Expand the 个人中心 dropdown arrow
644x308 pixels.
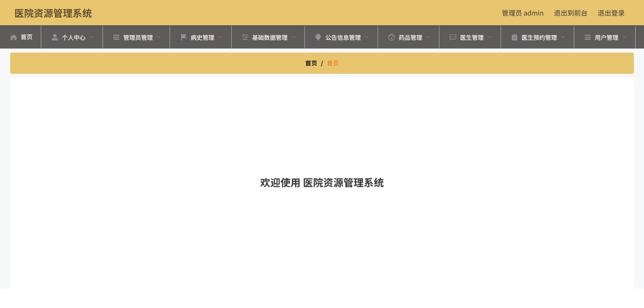click(x=92, y=37)
